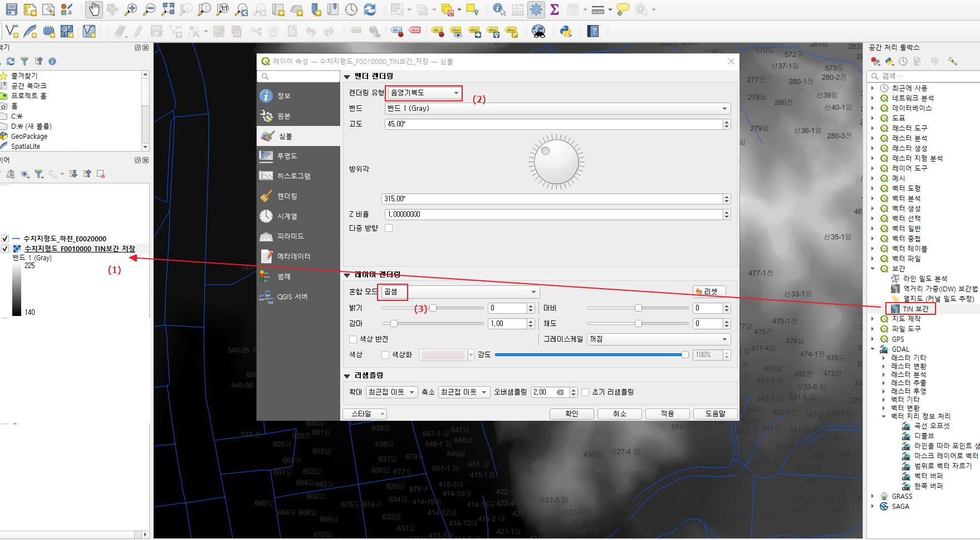Screen dimensions: 980x540
Task: Click the 방위각 dial control
Action: pos(556,162)
